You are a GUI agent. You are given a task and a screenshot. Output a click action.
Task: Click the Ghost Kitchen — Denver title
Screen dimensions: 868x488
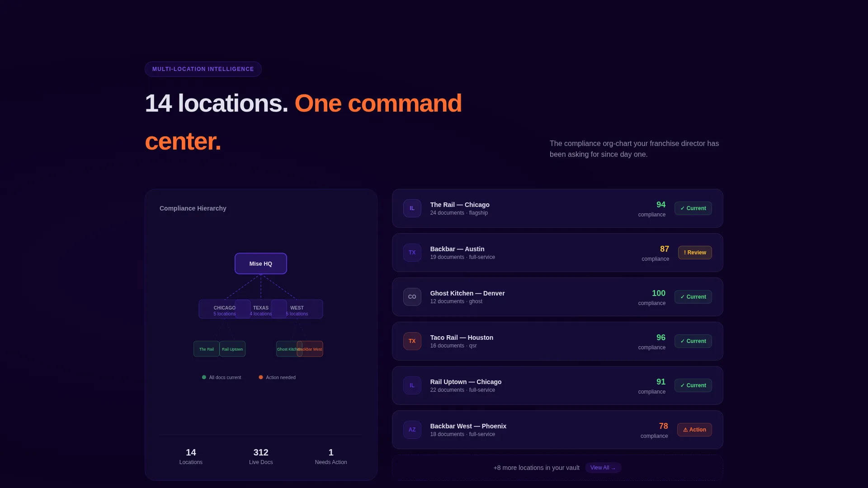(x=467, y=293)
